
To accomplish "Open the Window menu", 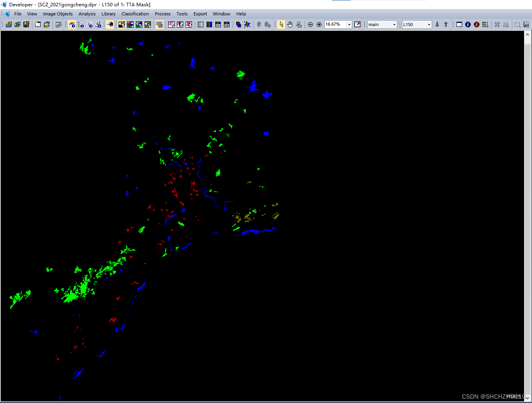I will pyautogui.click(x=222, y=14).
